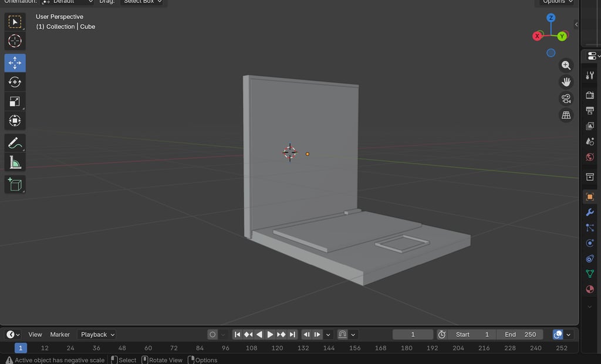Open the Scene properties tab
Image resolution: width=601 pixels, height=364 pixels.
pos(590,142)
